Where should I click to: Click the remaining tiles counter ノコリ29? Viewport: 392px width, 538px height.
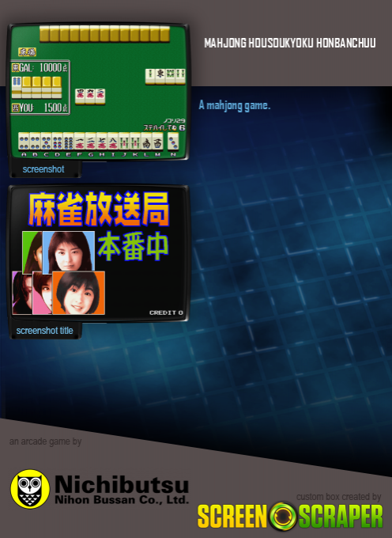pos(174,121)
